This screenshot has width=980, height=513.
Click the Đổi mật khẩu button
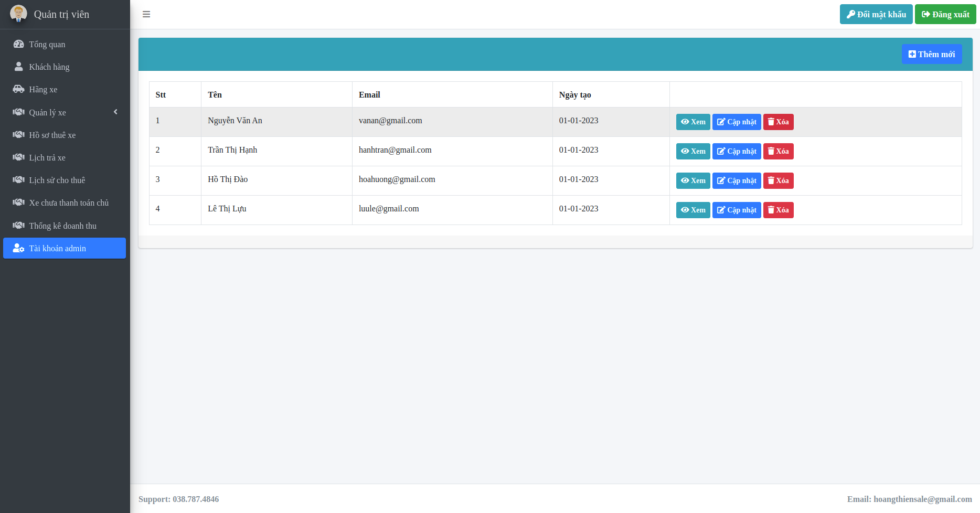pos(876,14)
